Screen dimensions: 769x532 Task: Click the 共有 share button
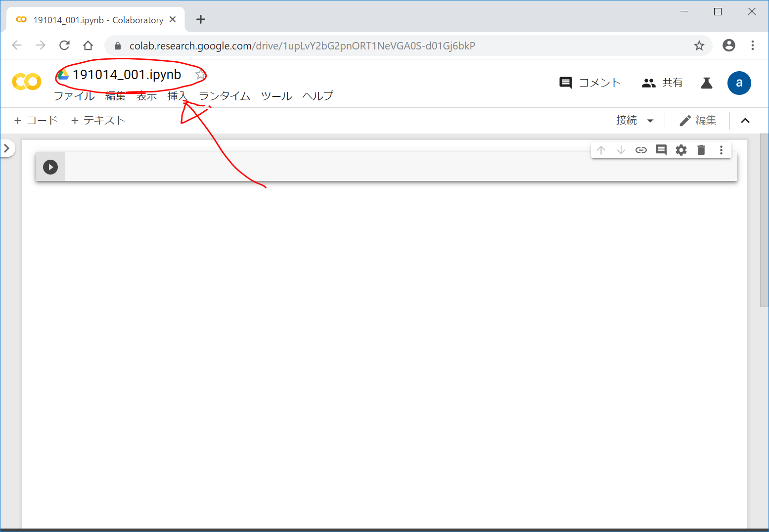click(x=662, y=83)
